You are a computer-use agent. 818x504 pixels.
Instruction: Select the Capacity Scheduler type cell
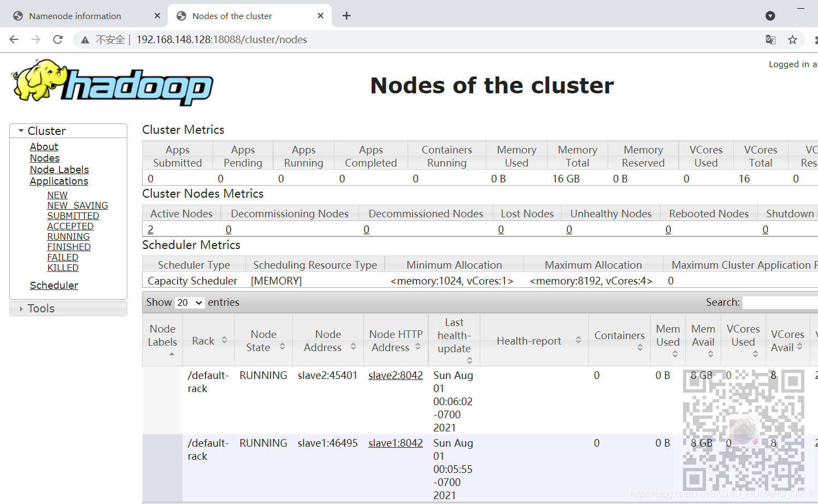(x=192, y=281)
